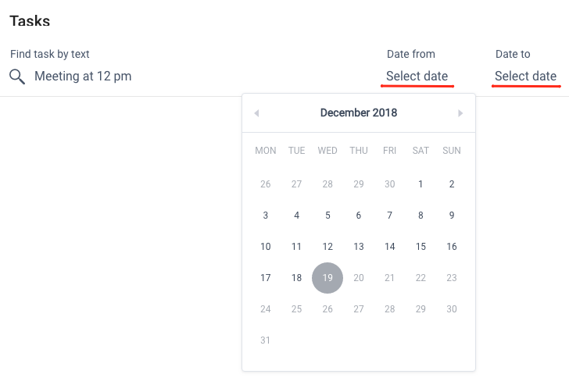The image size is (569, 392).
Task: Pick December 1 in calendar
Action: click(x=420, y=184)
